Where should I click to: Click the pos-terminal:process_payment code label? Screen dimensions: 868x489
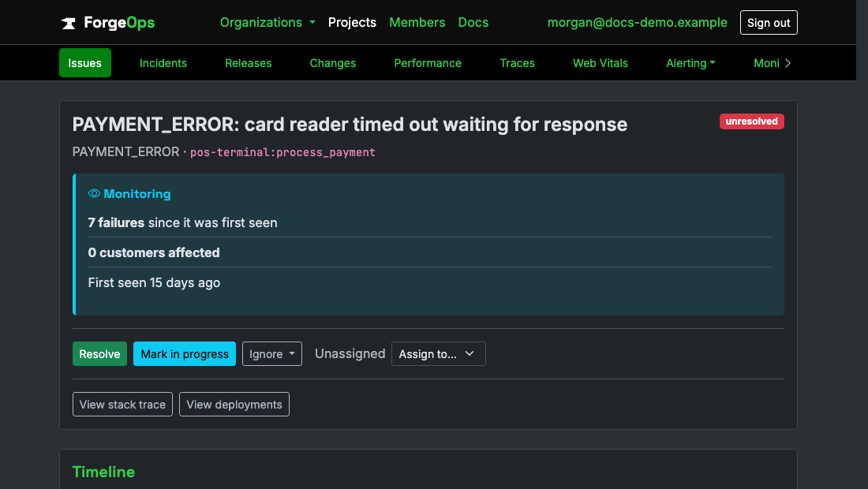(282, 152)
